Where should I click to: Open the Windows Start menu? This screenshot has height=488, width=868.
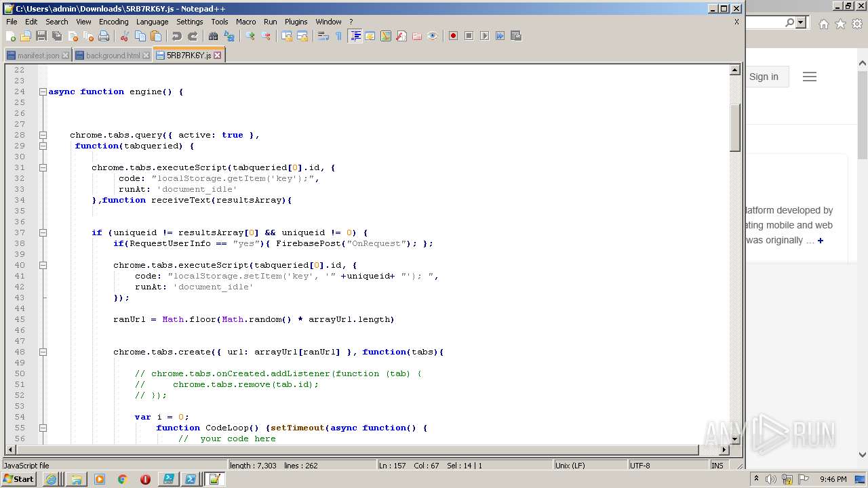[x=18, y=479]
